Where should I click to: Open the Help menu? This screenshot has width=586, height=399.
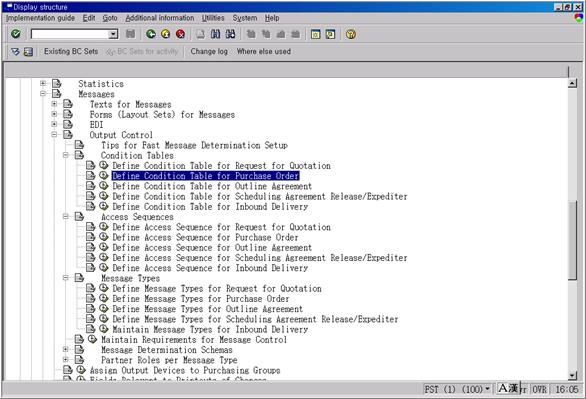pyautogui.click(x=272, y=18)
